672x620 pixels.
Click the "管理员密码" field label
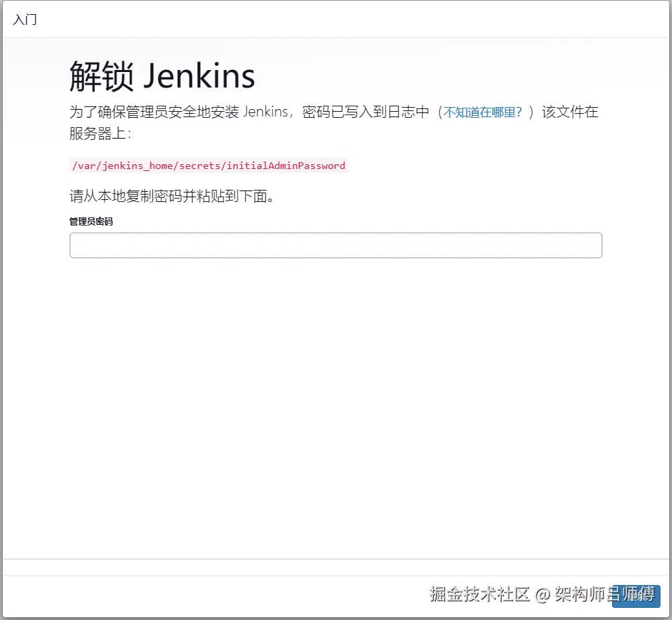(x=91, y=221)
